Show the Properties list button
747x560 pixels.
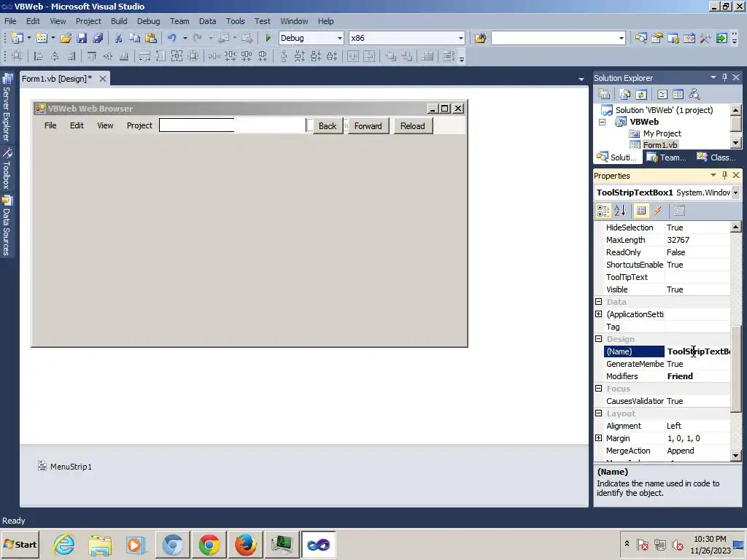coord(641,211)
